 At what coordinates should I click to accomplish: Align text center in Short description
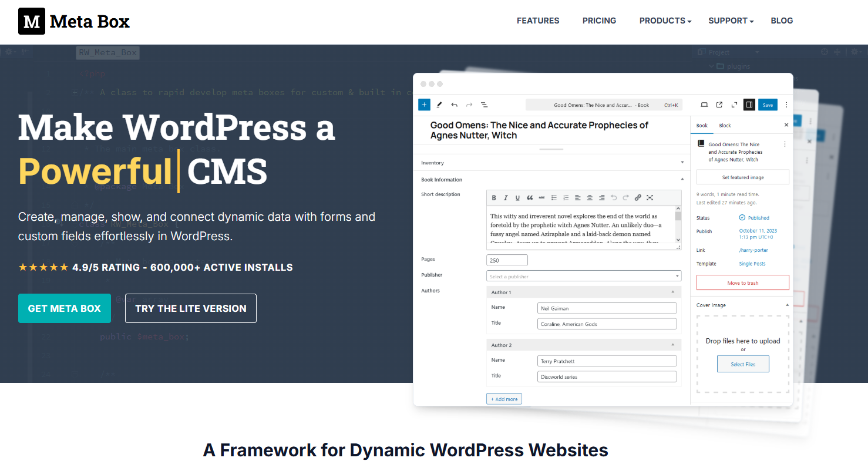pyautogui.click(x=590, y=197)
